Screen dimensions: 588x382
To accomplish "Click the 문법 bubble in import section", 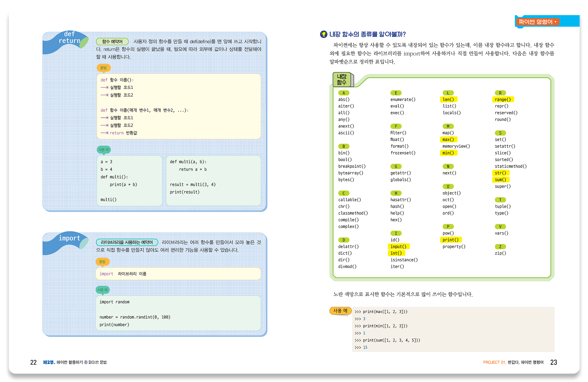I will (x=102, y=262).
